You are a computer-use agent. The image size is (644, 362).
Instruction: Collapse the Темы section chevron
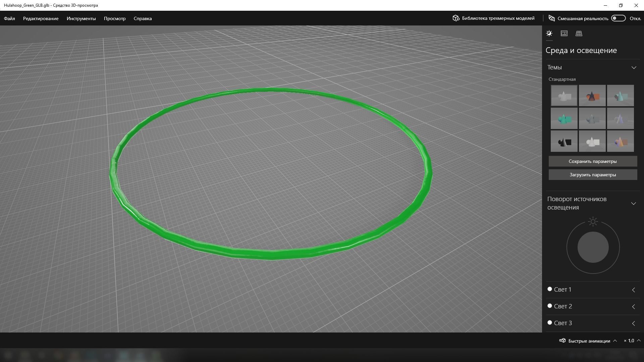[x=634, y=68]
